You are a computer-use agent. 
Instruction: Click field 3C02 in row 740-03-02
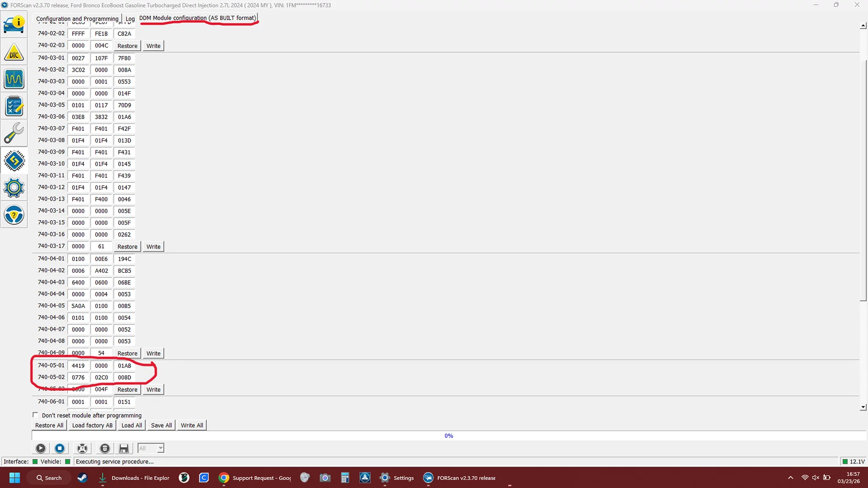(x=78, y=70)
